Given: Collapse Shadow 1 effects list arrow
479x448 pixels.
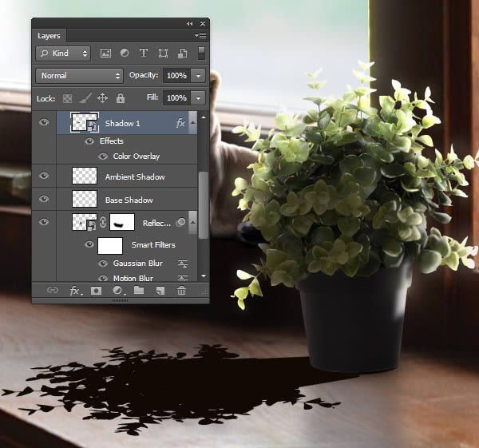Looking at the screenshot, I should click(192, 122).
